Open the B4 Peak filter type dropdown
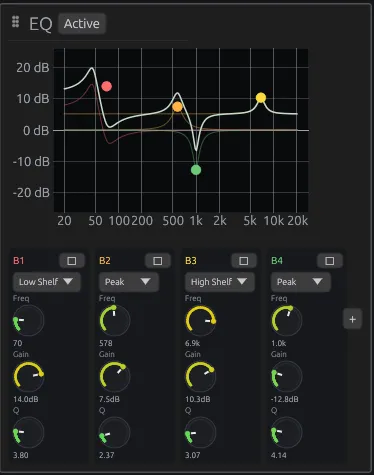The image size is (374, 475). (x=300, y=282)
